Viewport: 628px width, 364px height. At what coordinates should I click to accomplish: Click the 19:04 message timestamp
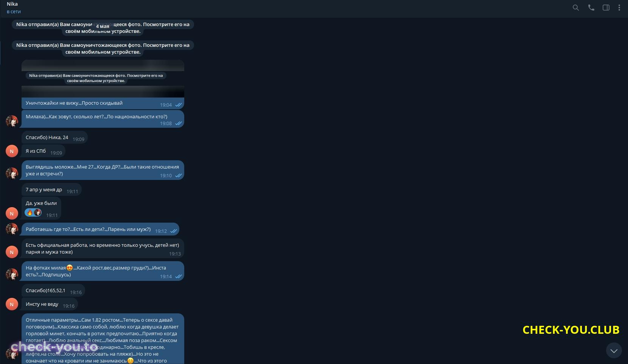click(x=166, y=105)
